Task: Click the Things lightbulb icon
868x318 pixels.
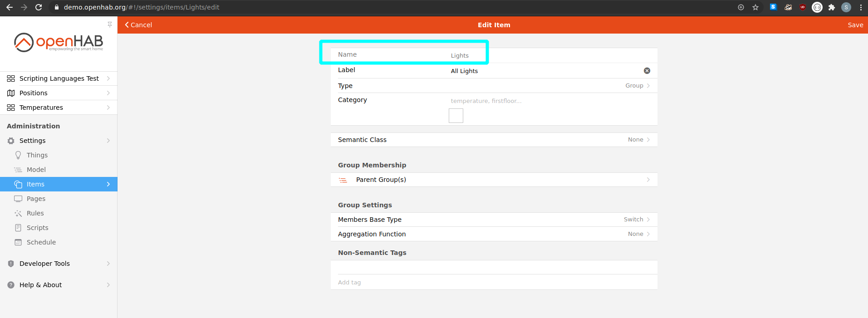Action: click(18, 155)
